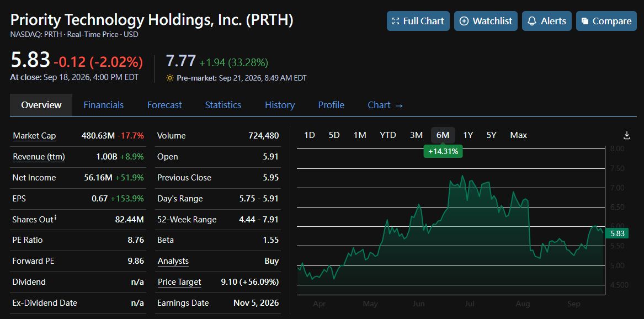This screenshot has width=644, height=319.
Task: Set chart range to 3M
Action: pyautogui.click(x=416, y=135)
